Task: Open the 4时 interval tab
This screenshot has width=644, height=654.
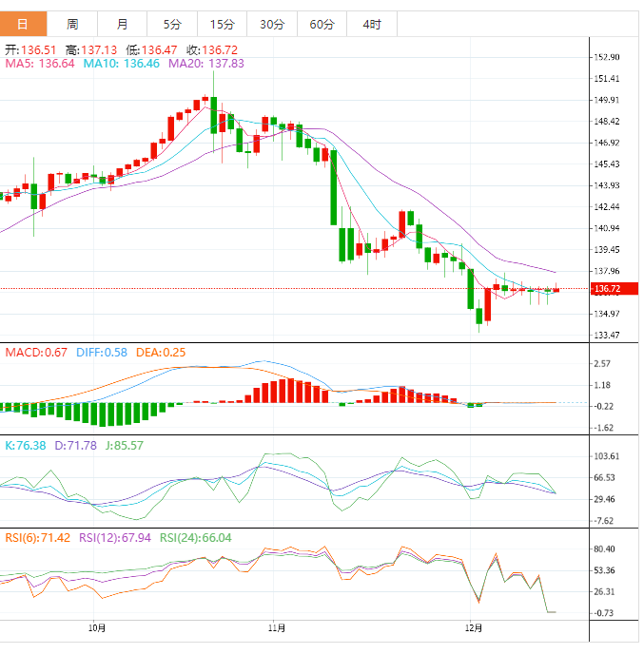Action: 372,24
